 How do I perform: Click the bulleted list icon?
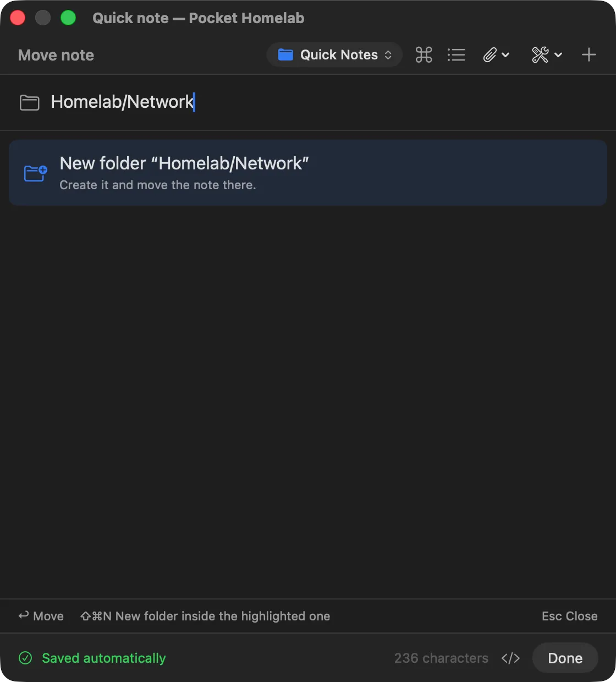point(456,55)
